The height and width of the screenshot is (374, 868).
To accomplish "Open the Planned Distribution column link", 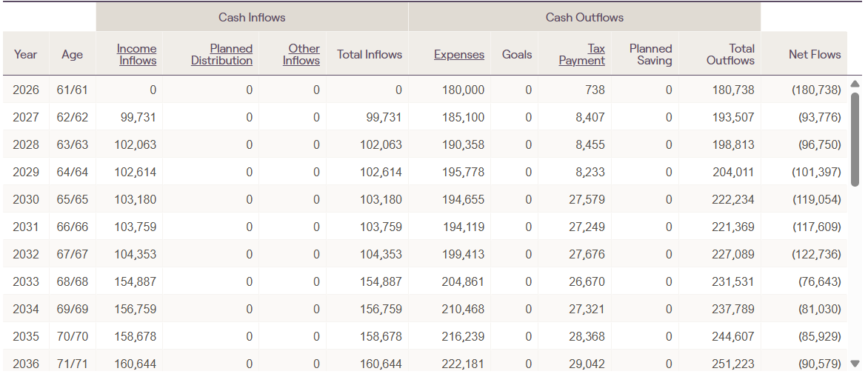I will tap(221, 54).
